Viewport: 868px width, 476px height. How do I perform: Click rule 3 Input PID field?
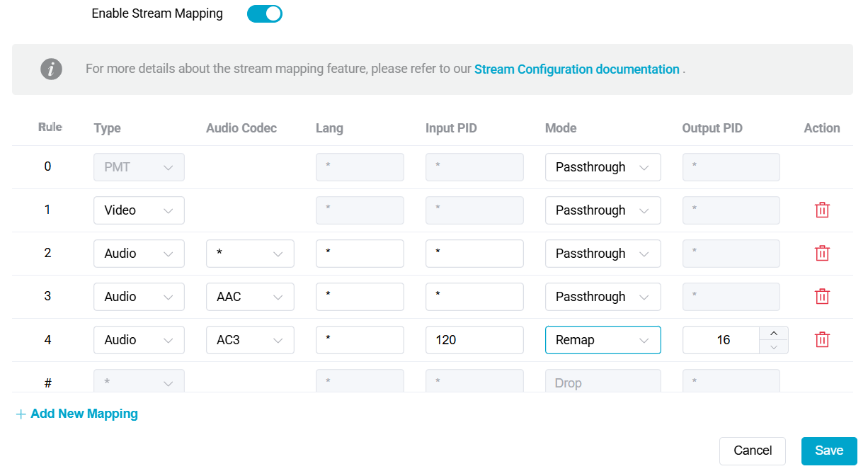pyautogui.click(x=474, y=297)
